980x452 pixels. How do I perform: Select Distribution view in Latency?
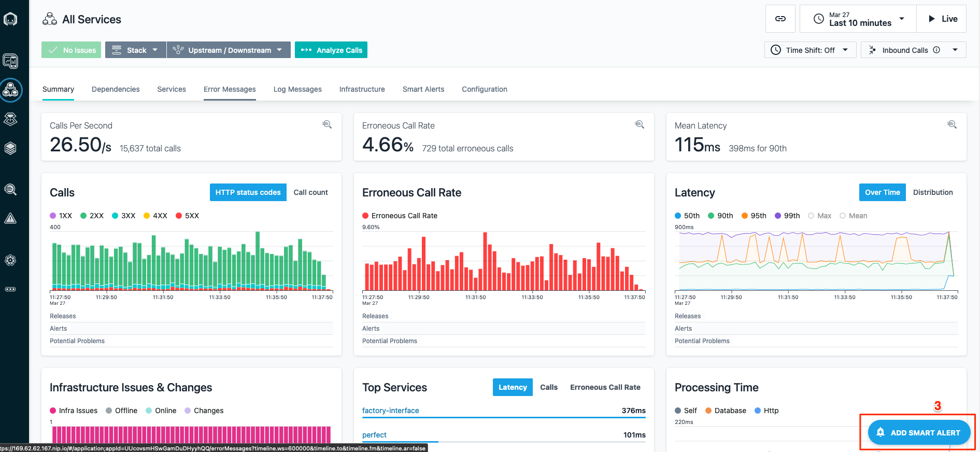tap(933, 192)
